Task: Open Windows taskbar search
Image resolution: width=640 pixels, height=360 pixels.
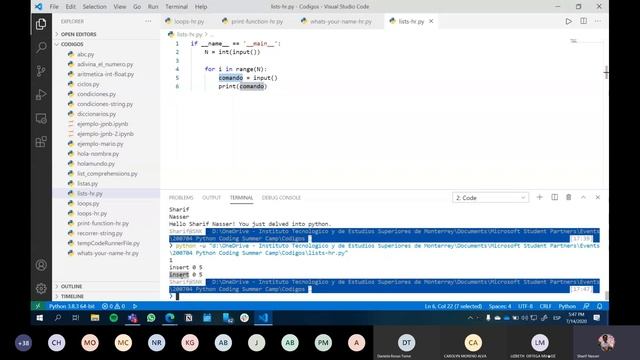Action: [x=58, y=318]
